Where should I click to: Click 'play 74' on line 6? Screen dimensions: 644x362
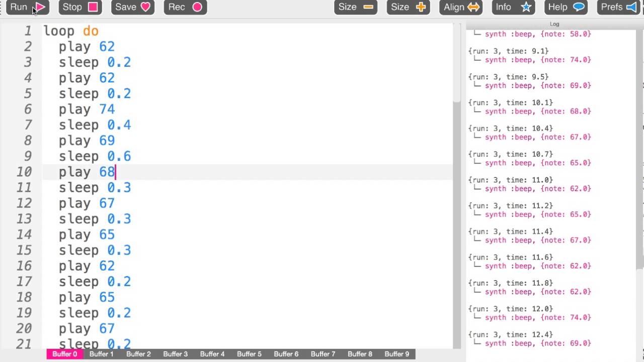pyautogui.click(x=87, y=109)
